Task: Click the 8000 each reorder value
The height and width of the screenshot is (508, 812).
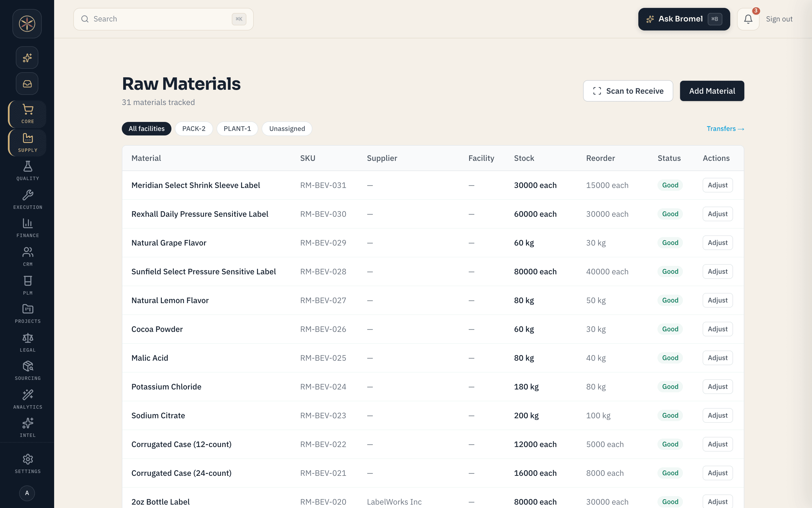Action: coord(605,473)
